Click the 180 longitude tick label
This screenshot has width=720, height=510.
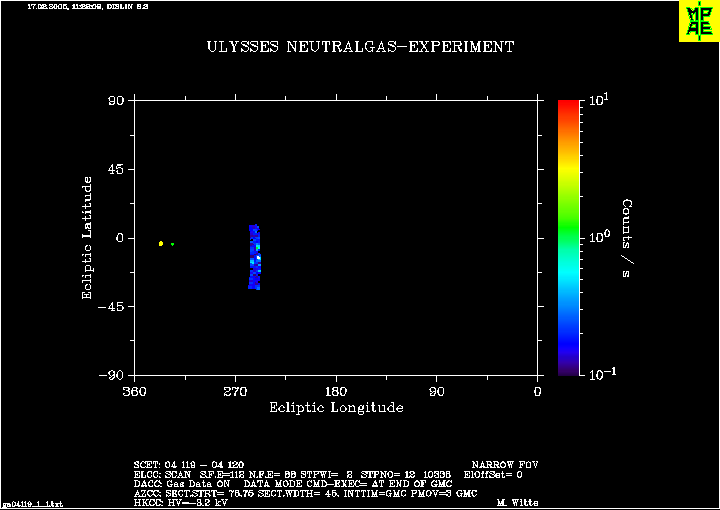pos(336,392)
